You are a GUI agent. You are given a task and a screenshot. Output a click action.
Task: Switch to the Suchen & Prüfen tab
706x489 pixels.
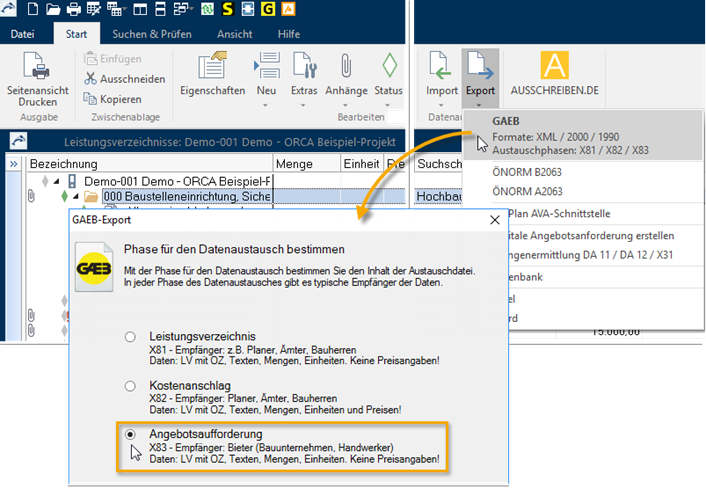tap(152, 34)
